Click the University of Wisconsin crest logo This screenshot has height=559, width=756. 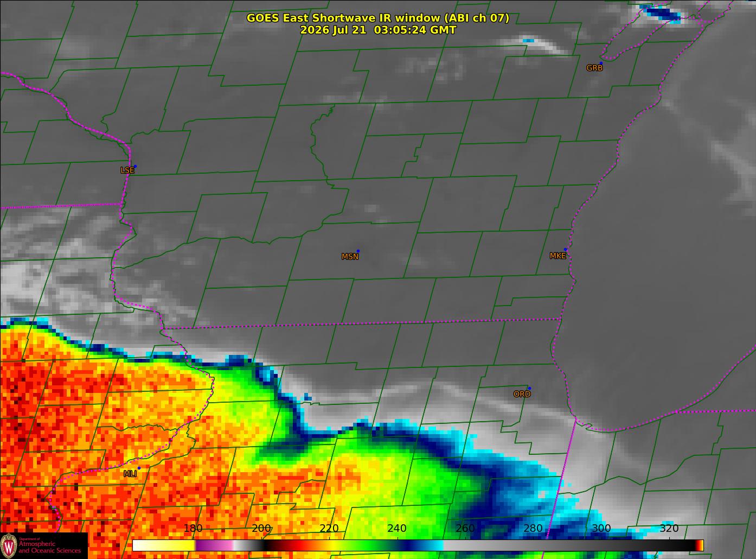tap(9, 545)
